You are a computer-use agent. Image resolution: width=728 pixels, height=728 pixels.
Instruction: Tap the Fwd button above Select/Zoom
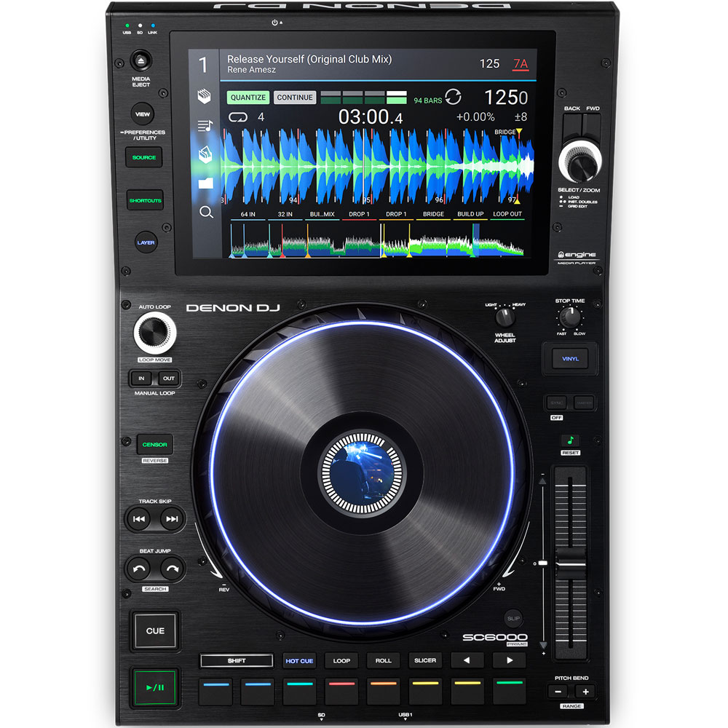coord(592,126)
